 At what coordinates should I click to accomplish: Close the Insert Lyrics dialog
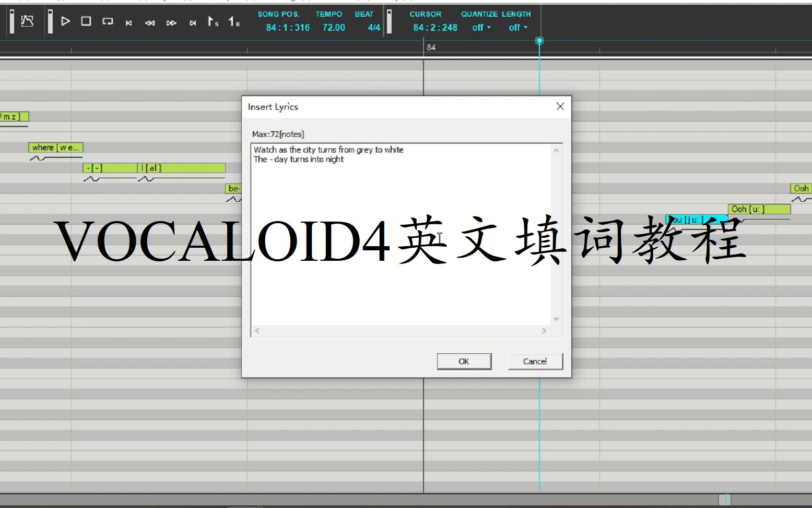(x=560, y=106)
